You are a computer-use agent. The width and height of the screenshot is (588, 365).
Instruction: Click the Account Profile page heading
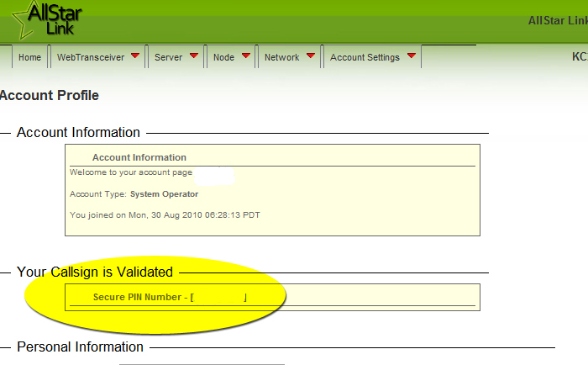point(49,95)
